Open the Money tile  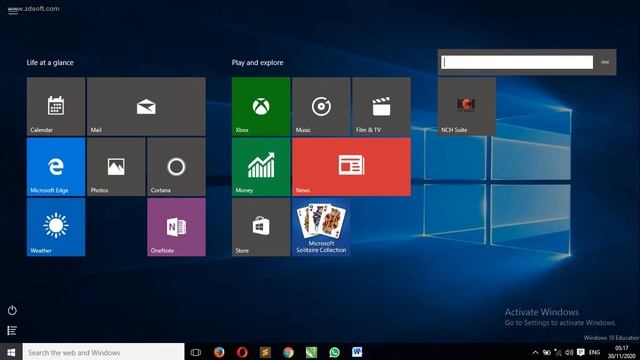pyautogui.click(x=261, y=167)
